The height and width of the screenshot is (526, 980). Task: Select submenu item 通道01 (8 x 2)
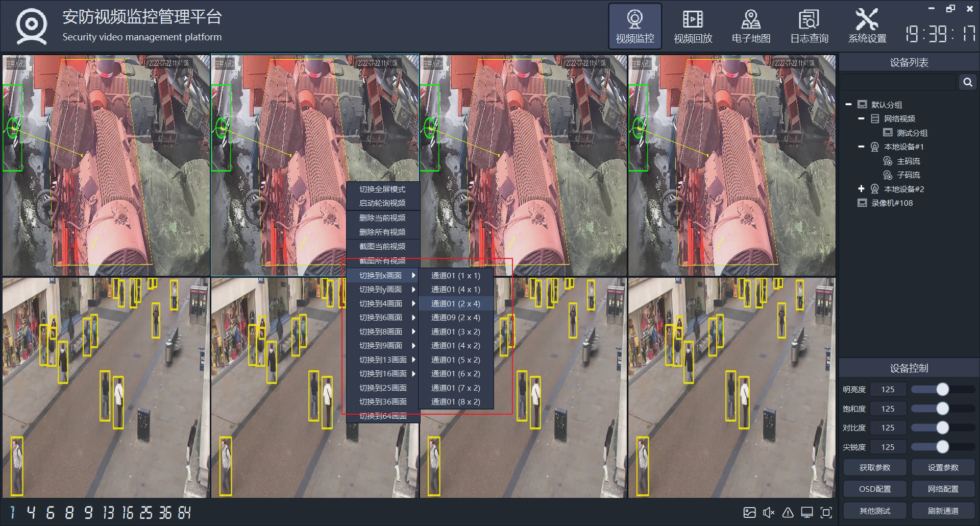coord(456,401)
